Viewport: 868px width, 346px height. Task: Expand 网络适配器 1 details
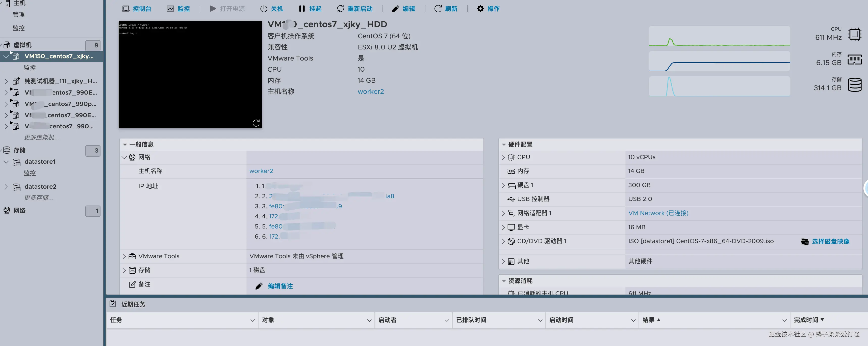[503, 213]
